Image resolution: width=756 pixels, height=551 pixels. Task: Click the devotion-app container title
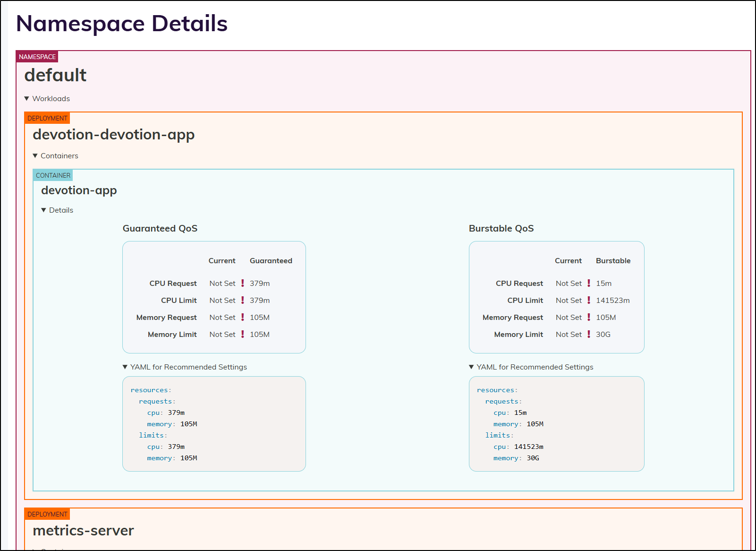click(79, 190)
